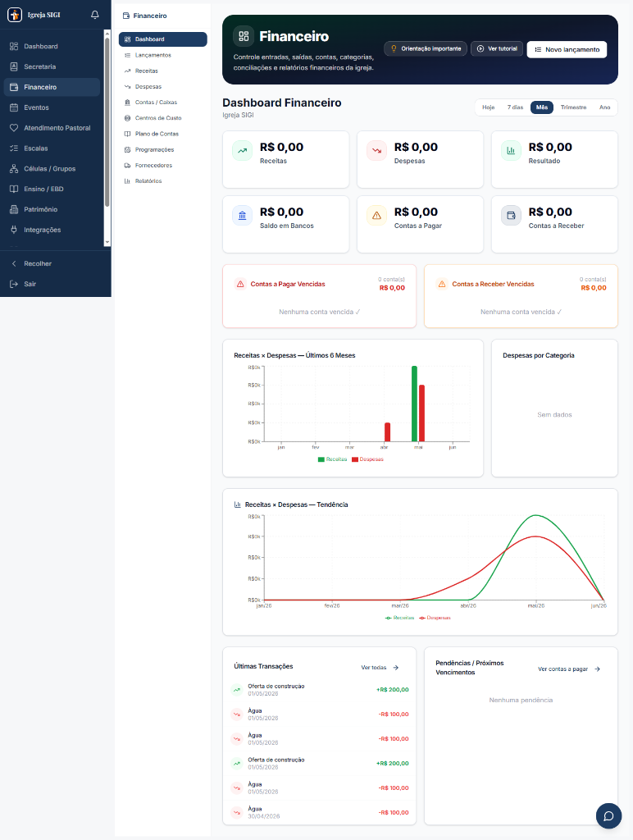This screenshot has width=633, height=840.
Task: Open Centros de Custo submenu item
Action: pos(163,118)
